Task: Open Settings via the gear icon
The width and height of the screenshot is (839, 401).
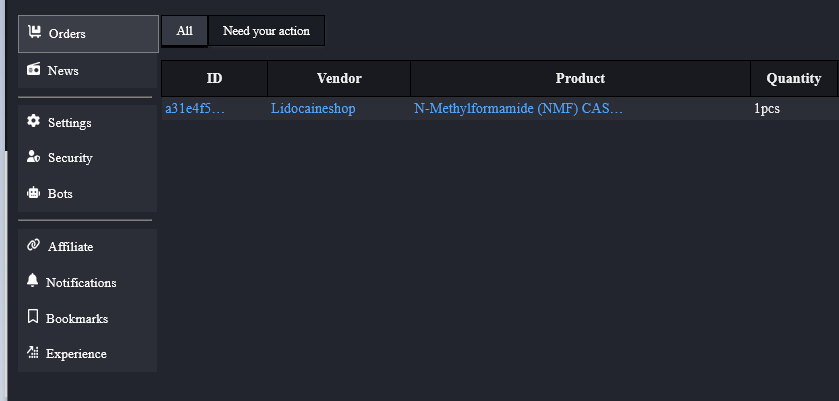Action: click(33, 122)
